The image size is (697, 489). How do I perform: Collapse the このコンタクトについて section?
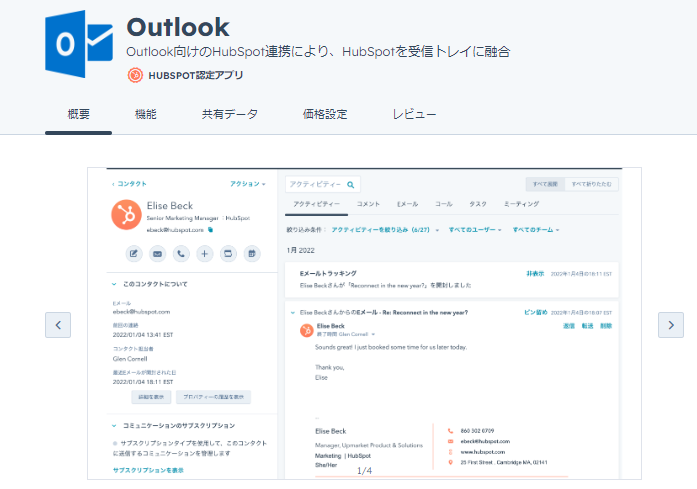point(114,284)
